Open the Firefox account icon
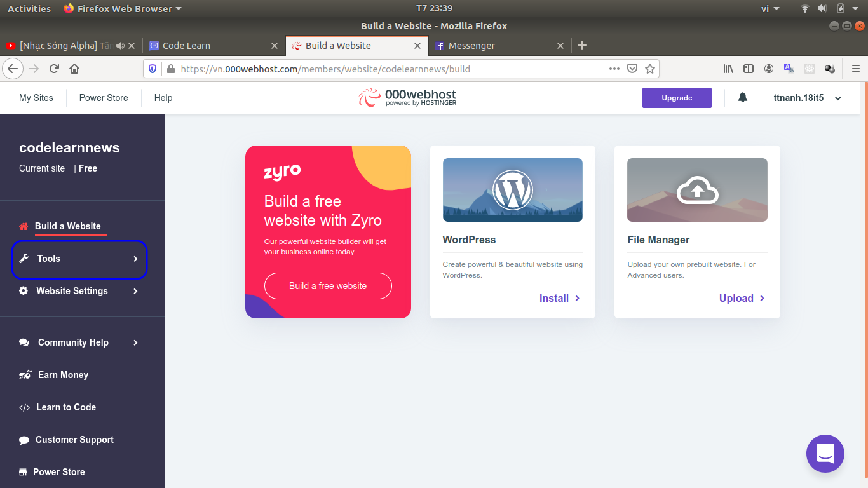This screenshot has width=868, height=488. point(769,69)
